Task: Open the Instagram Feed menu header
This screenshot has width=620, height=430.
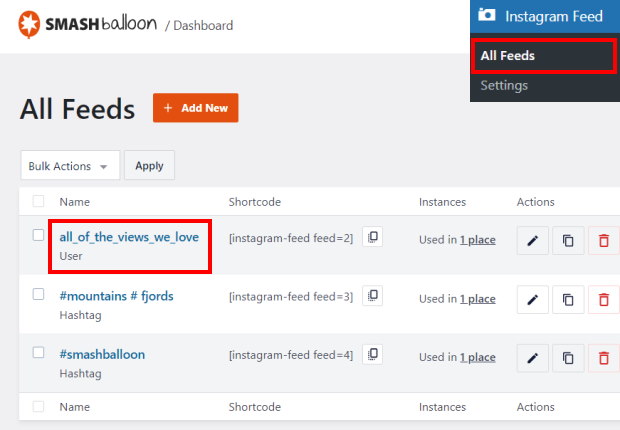Action: 545,16
